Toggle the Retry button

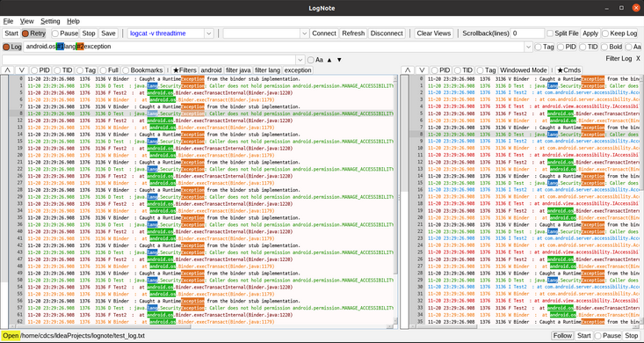point(33,33)
